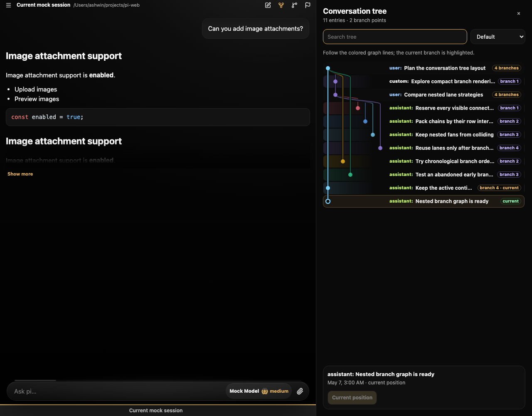Screen dimensions: 532x416
Task: Select the 'Explore compact branch rendering' custom entry
Action: point(424,82)
